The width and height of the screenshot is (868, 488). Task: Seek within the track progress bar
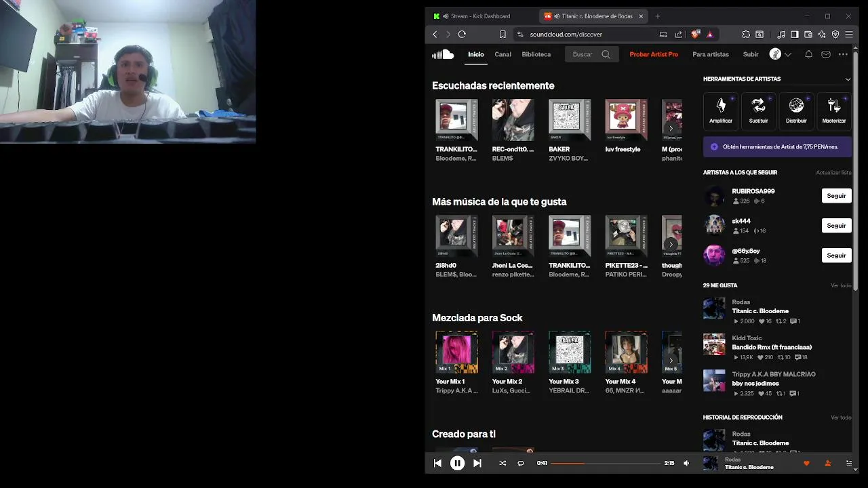click(x=606, y=463)
